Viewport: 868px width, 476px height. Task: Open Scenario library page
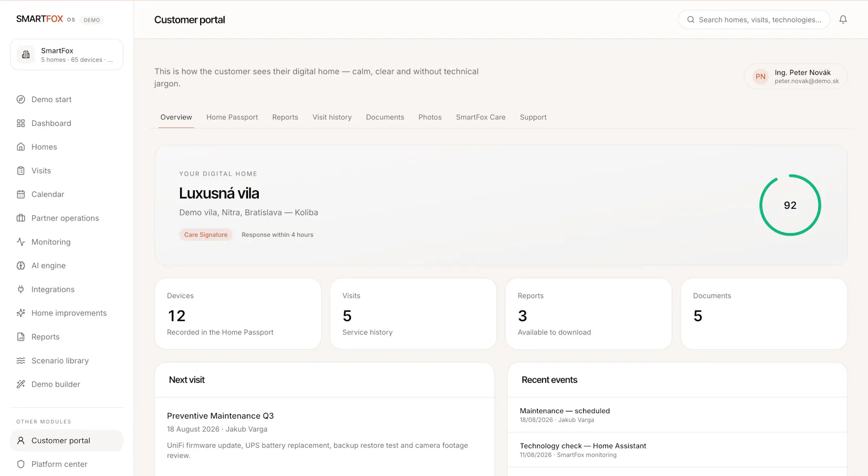67,361
